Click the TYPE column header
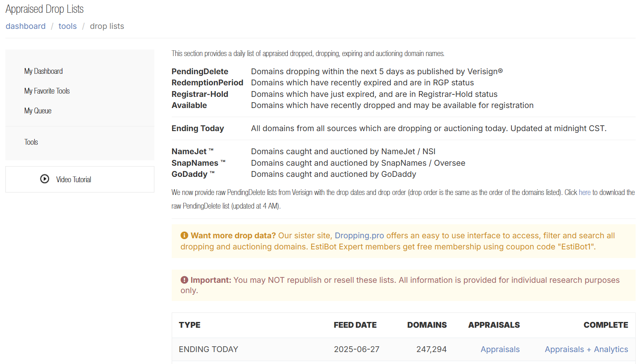641x364 pixels. 189,325
